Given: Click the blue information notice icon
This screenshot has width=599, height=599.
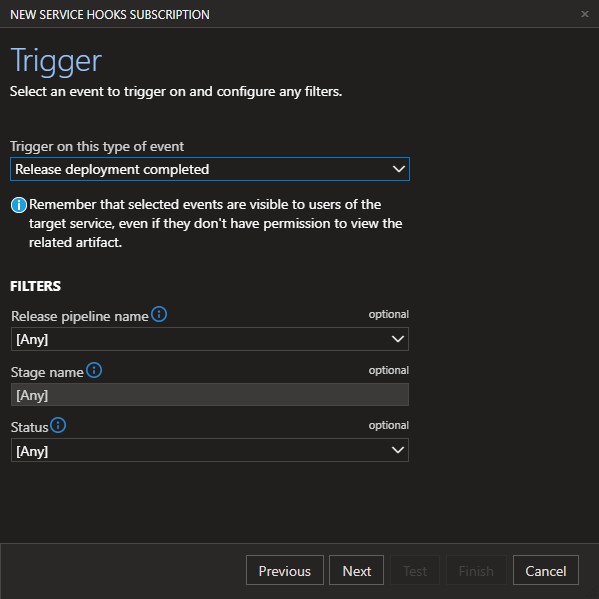Looking at the screenshot, I should point(19,205).
